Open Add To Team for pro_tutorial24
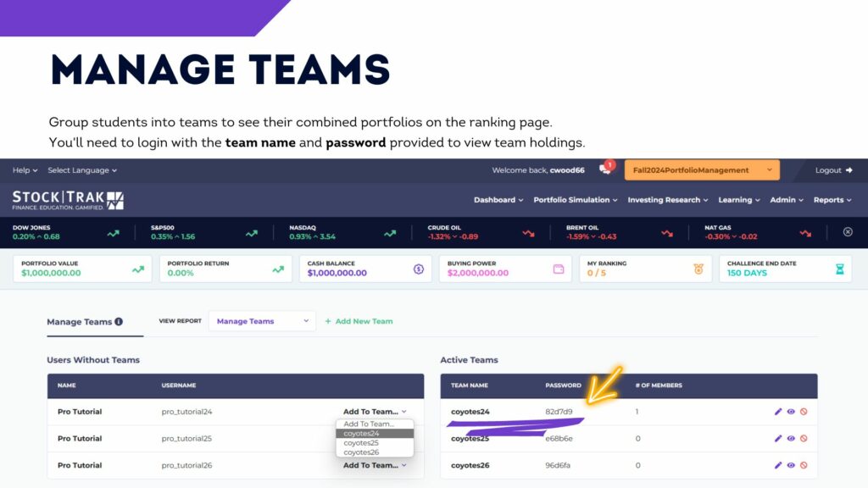Image resolution: width=868 pixels, height=488 pixels. (375, 412)
